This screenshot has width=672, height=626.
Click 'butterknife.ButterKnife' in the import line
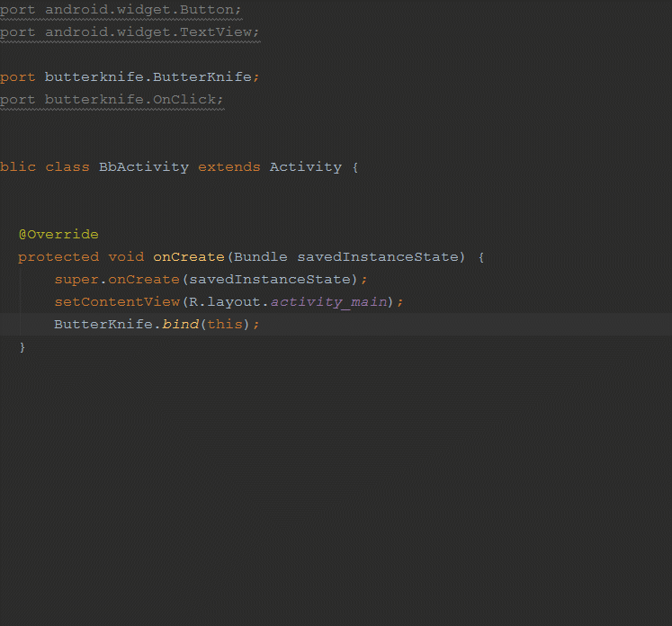[148, 76]
